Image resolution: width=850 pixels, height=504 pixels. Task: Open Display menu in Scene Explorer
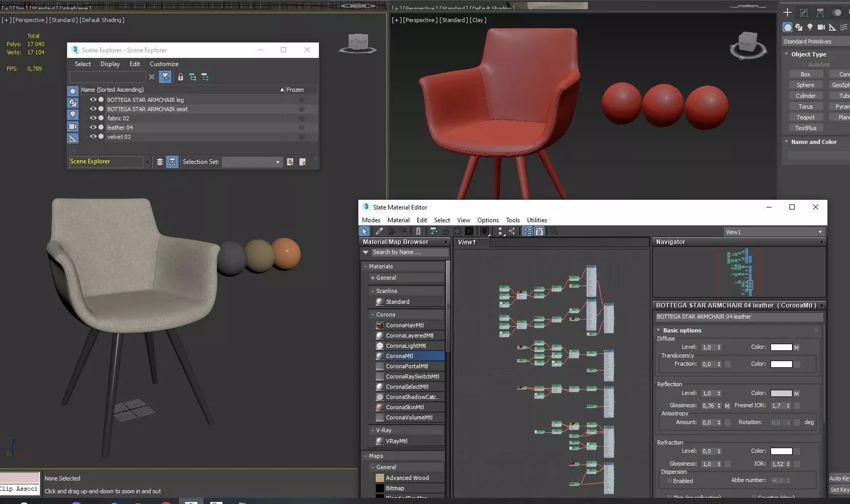(110, 64)
